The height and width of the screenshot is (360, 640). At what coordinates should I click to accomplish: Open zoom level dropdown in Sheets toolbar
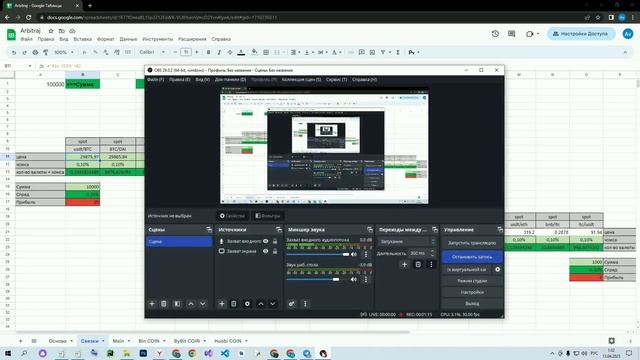coord(64,52)
